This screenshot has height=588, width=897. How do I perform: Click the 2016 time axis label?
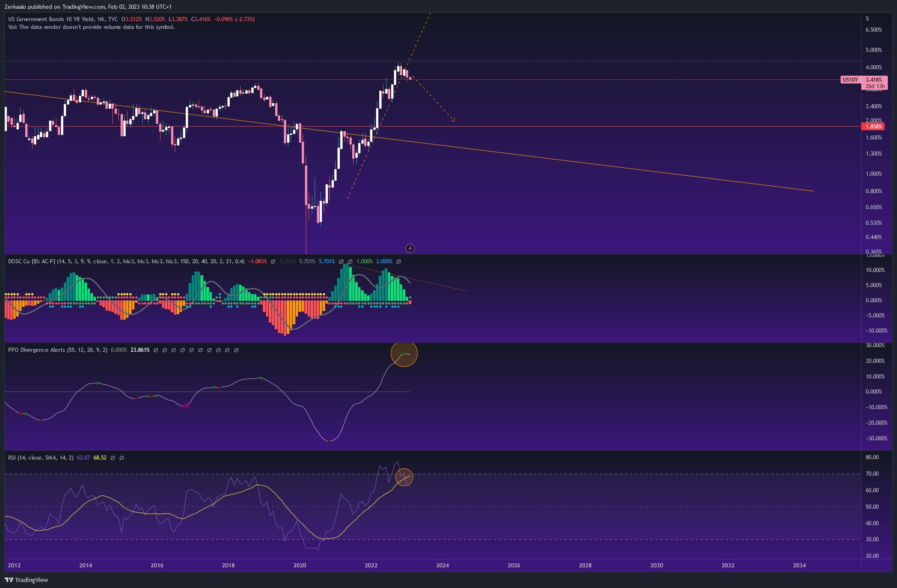tap(157, 565)
